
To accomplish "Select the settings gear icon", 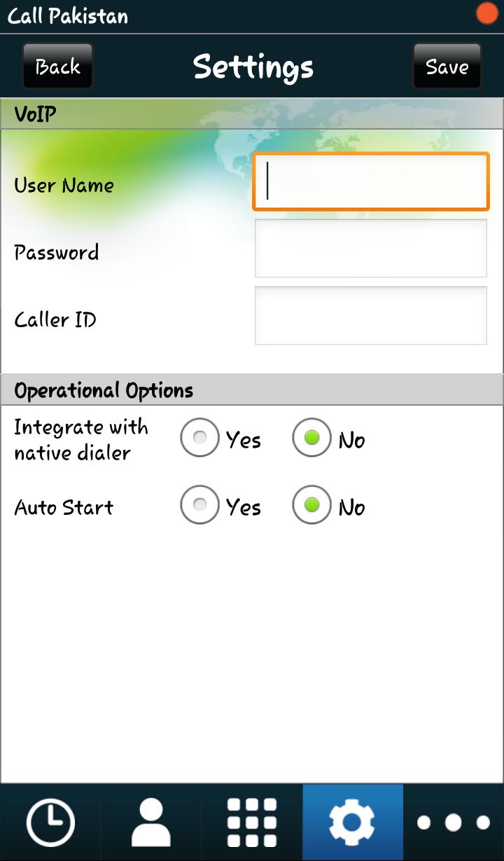I will tap(352, 822).
